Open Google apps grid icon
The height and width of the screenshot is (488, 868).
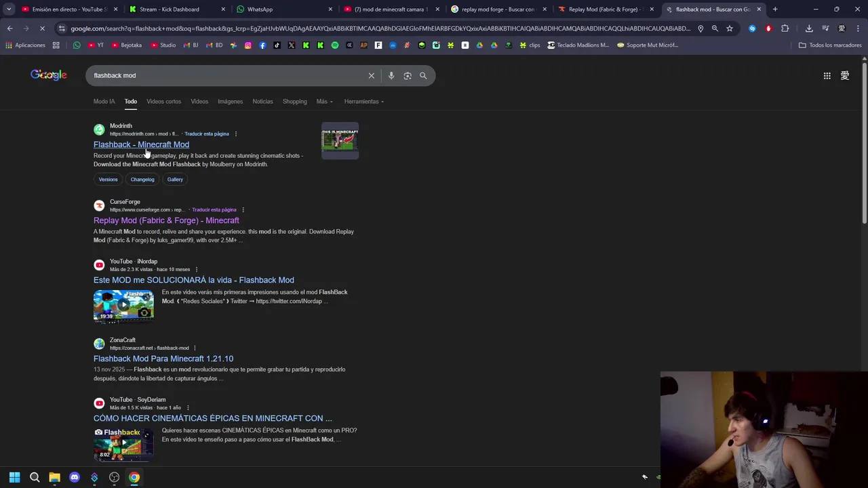point(827,76)
